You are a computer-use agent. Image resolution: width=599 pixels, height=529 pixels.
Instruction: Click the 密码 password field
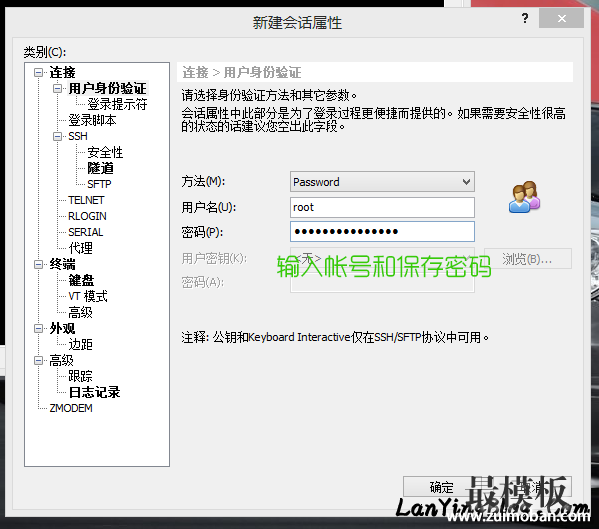tap(382, 231)
